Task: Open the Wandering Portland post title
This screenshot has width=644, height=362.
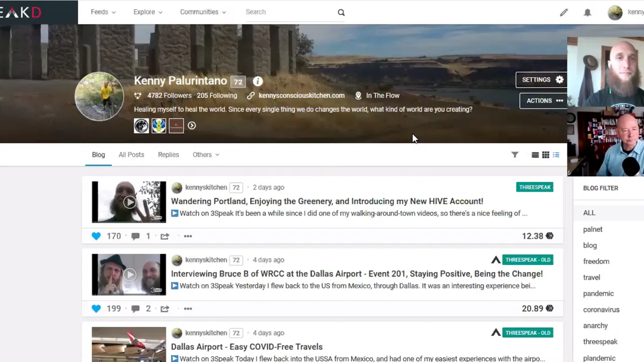Action: tap(327, 201)
